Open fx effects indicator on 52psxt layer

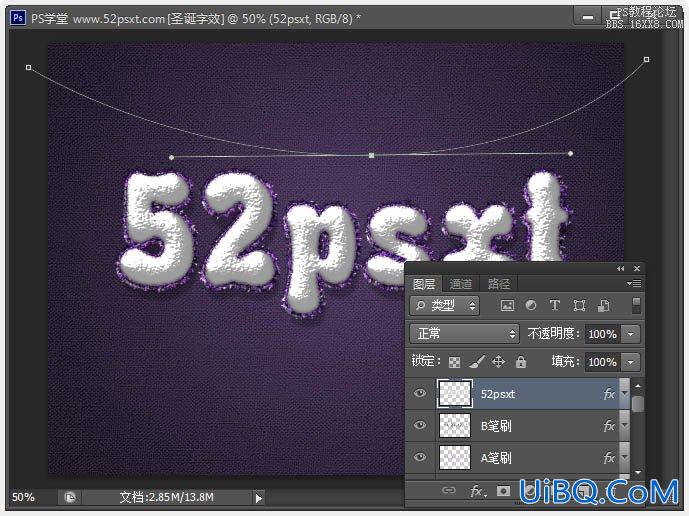609,393
